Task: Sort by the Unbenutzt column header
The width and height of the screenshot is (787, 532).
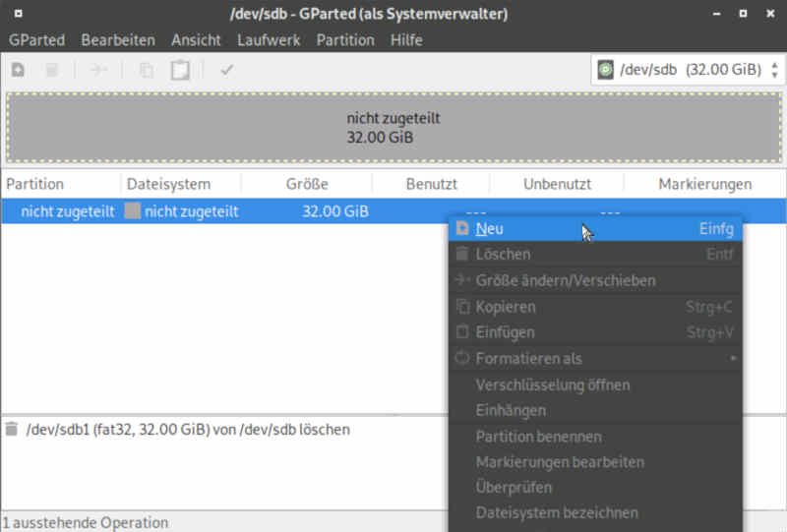Action: click(x=557, y=184)
